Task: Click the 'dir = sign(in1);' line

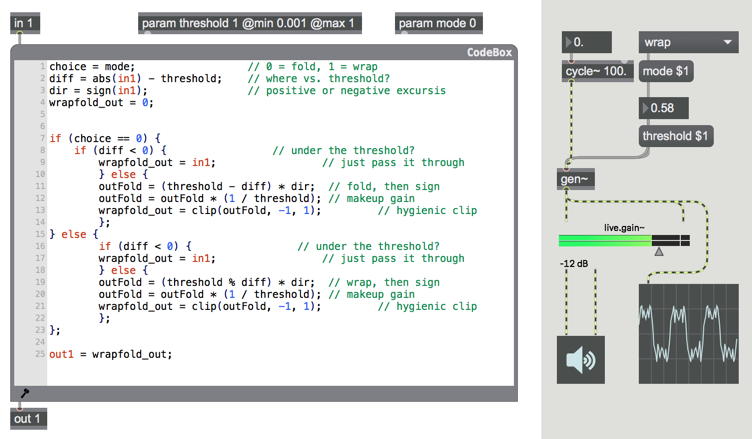Action: coord(98,91)
